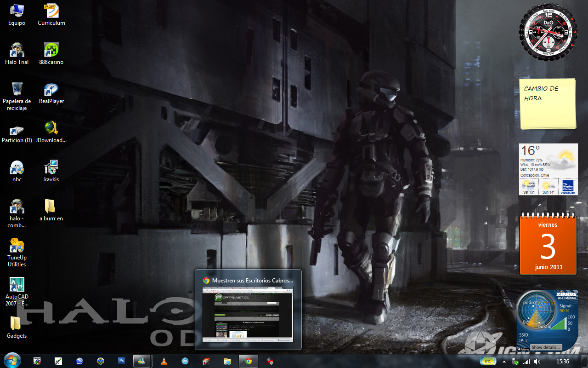Click the Google Chrome taskbar button
The height and width of the screenshot is (368, 588).
point(249,361)
